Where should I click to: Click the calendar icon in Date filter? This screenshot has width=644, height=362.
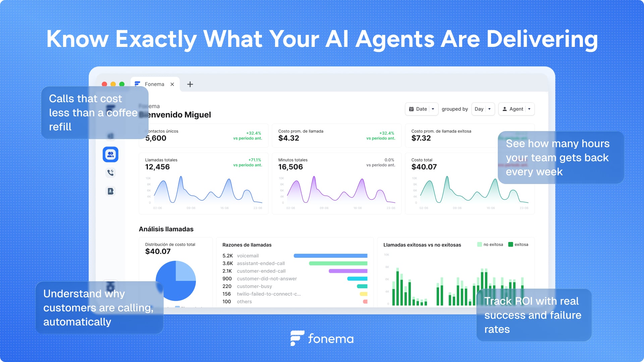pos(411,109)
